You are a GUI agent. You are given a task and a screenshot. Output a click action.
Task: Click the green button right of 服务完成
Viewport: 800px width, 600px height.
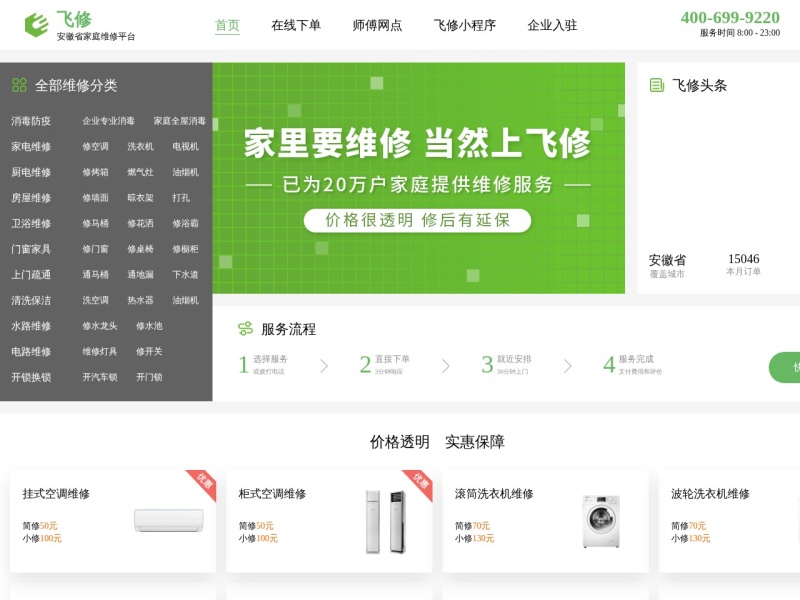[785, 367]
